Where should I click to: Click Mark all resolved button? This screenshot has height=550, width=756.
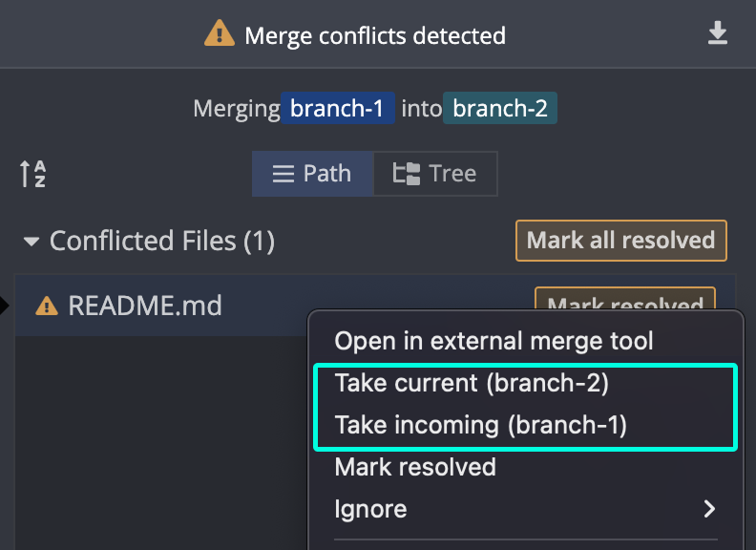(621, 241)
